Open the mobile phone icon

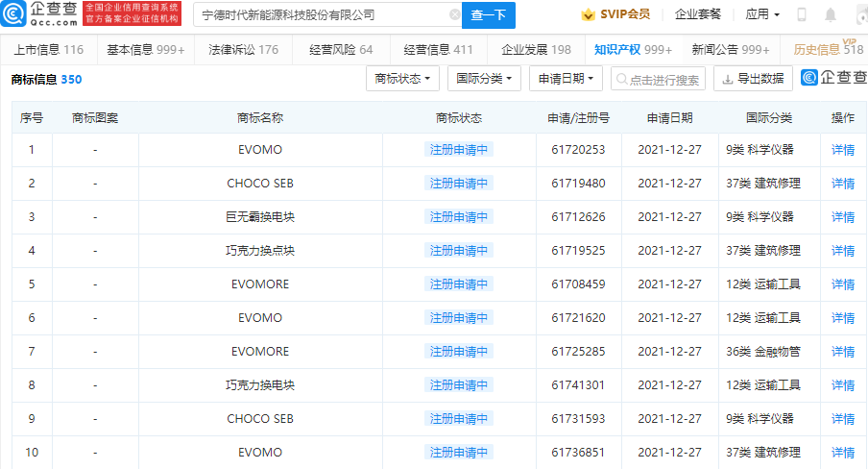click(802, 15)
